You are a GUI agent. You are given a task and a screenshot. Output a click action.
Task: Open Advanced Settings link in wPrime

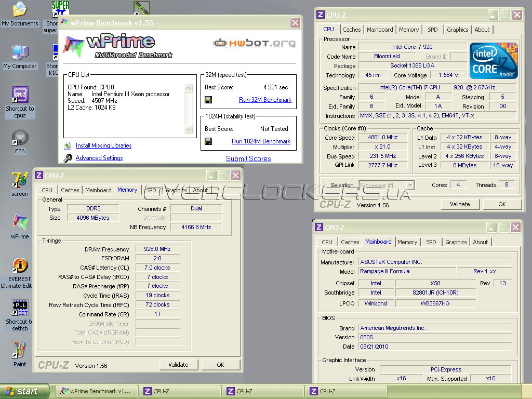click(x=99, y=158)
